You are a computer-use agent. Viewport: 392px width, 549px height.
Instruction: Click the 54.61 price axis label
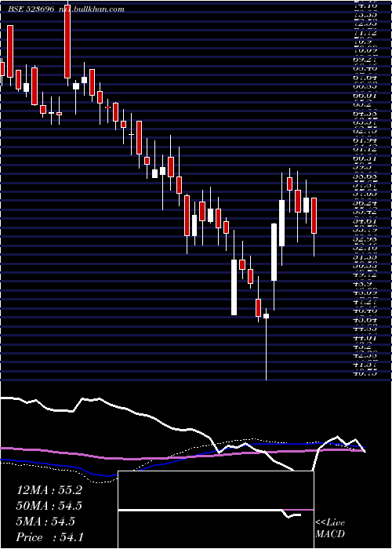[365, 221]
